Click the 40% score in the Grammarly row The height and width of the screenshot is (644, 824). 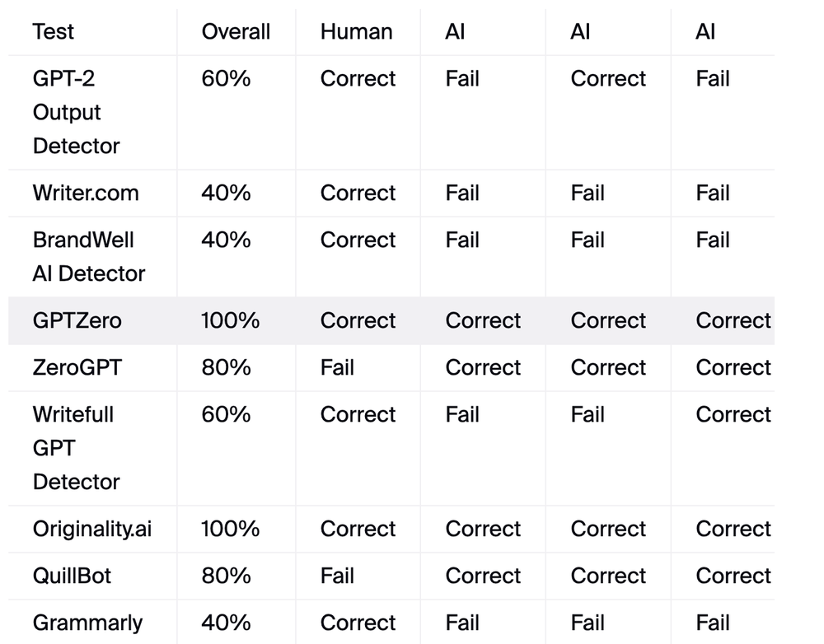tap(226, 623)
